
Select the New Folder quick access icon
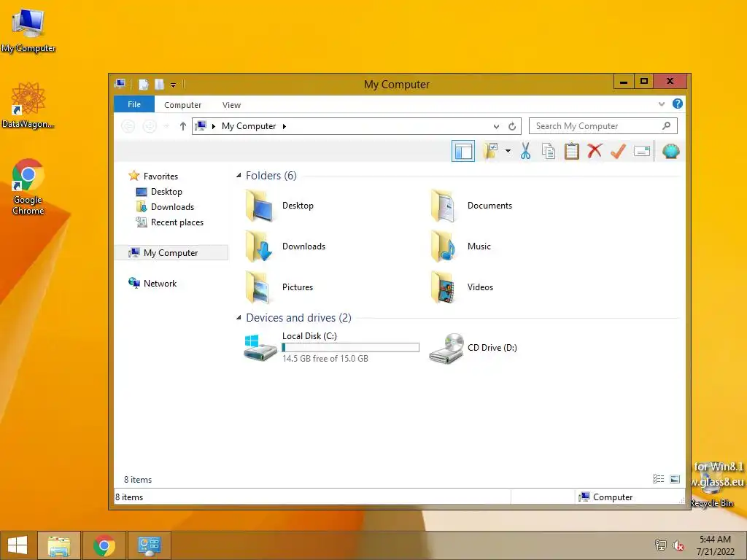point(159,85)
